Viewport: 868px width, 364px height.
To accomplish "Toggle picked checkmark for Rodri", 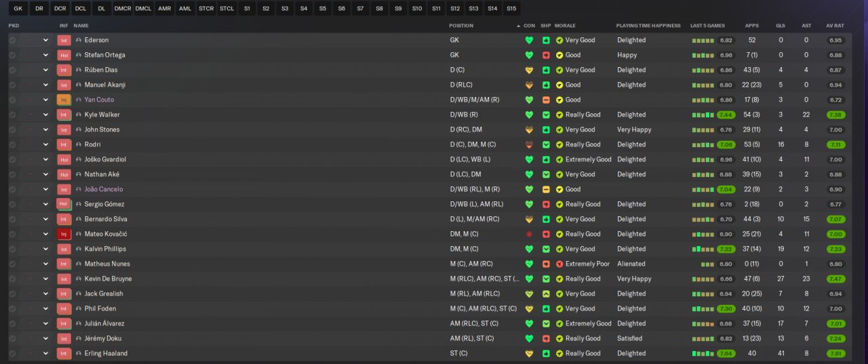I will pos(12,144).
